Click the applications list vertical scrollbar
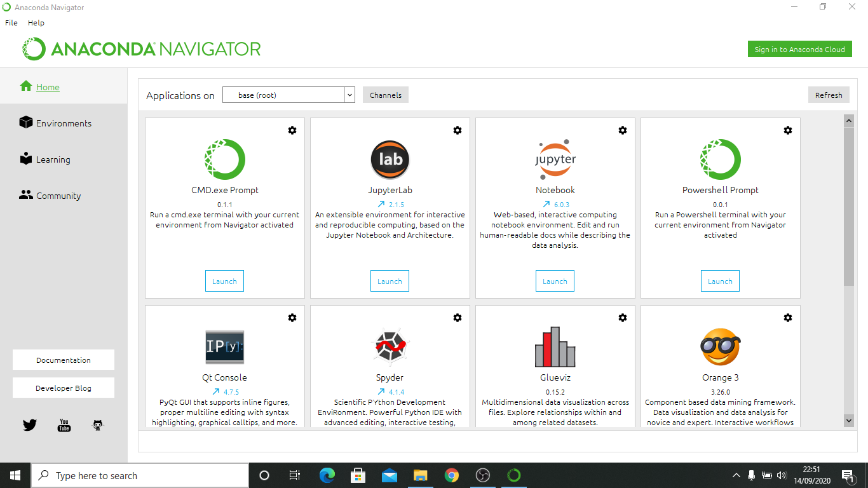The width and height of the screenshot is (868, 488). pos(849,206)
